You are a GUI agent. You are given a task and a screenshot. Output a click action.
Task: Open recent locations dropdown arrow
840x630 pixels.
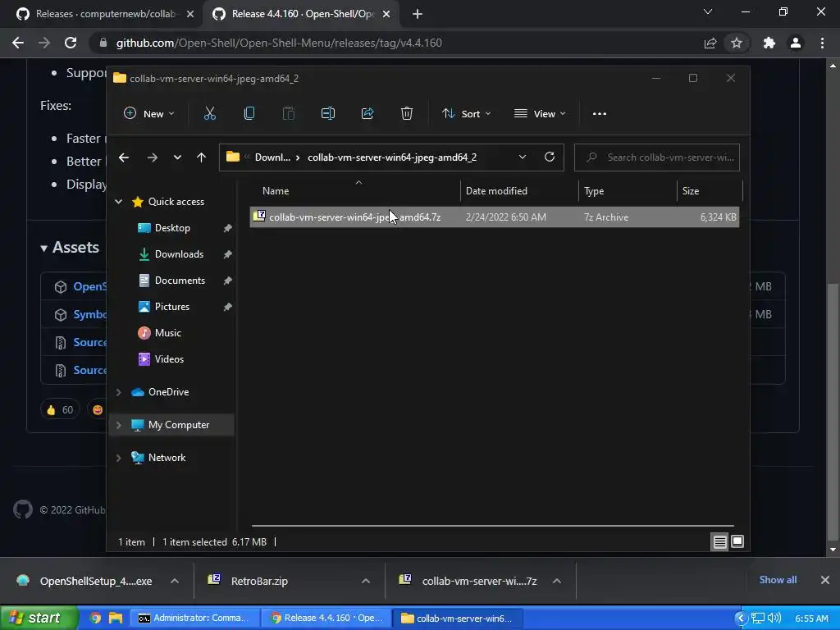click(177, 157)
